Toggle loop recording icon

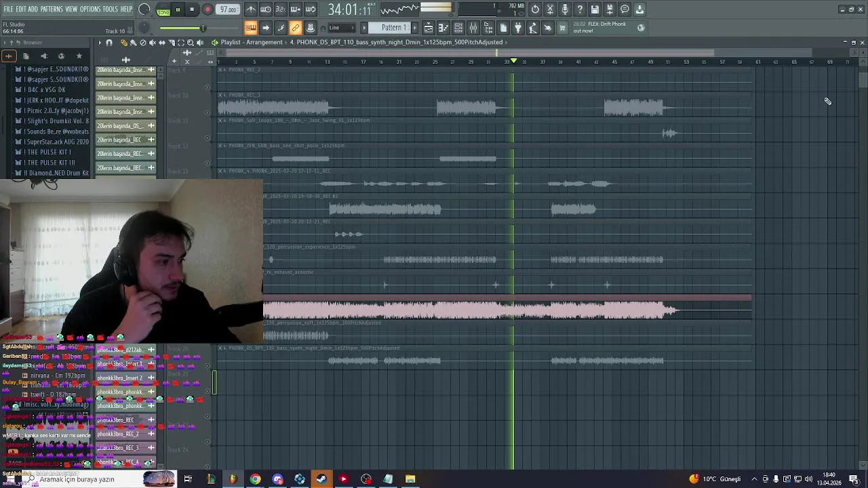pyautogui.click(x=311, y=9)
